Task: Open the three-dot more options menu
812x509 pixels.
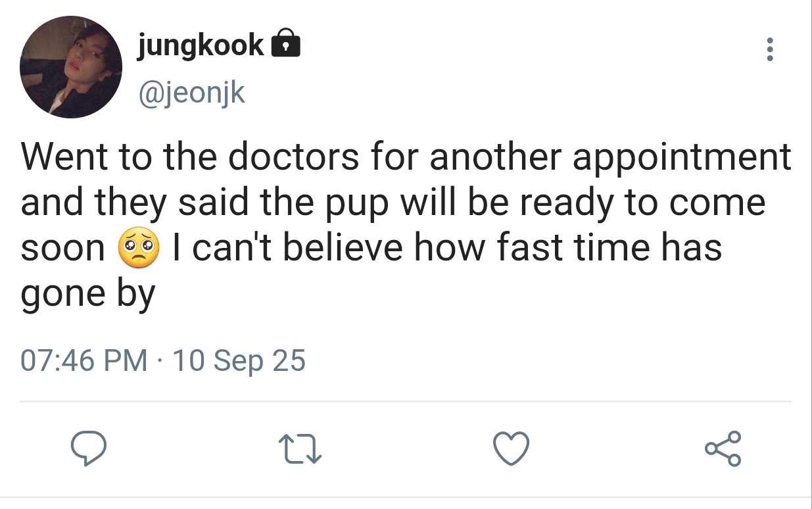Action: 770,50
